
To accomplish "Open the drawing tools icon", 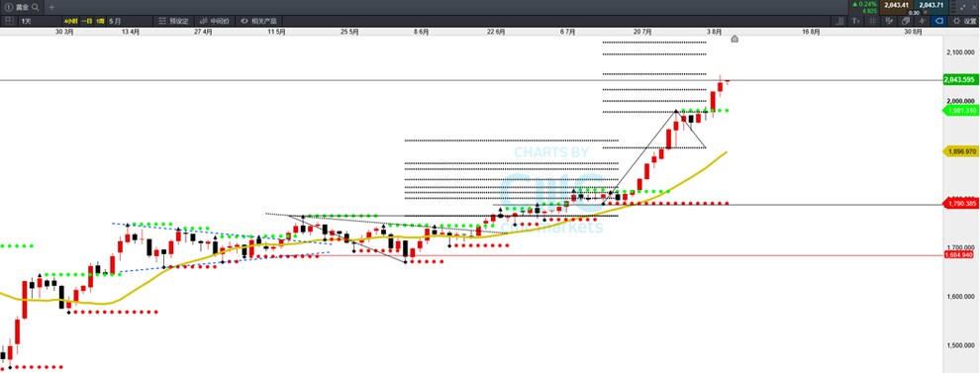I will pyautogui.click(x=889, y=21).
